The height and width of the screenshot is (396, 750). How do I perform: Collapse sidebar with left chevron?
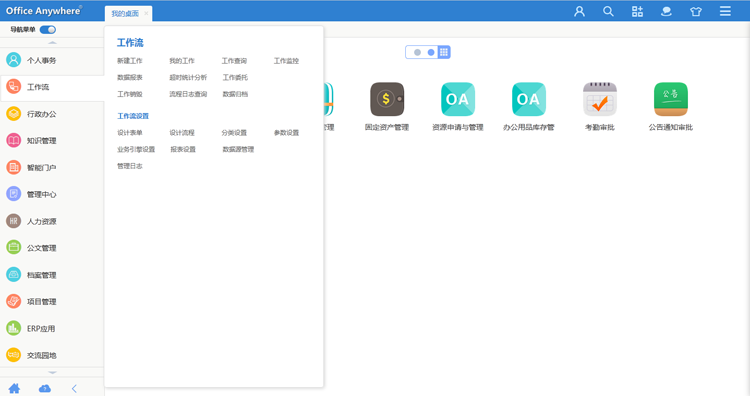point(74,388)
